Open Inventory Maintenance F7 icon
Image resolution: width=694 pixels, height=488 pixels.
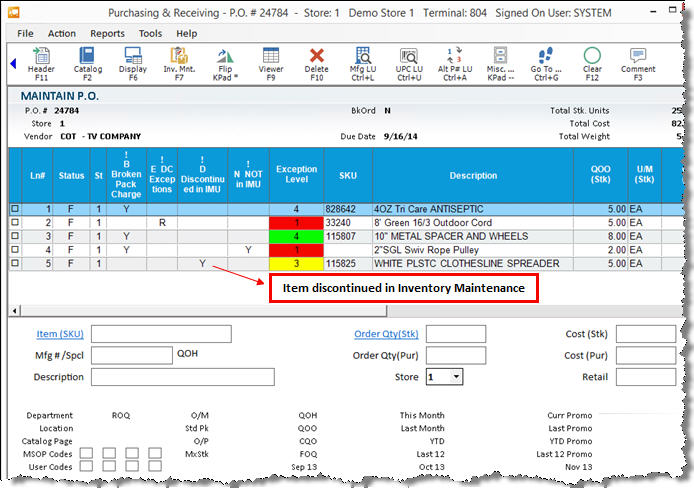178,62
